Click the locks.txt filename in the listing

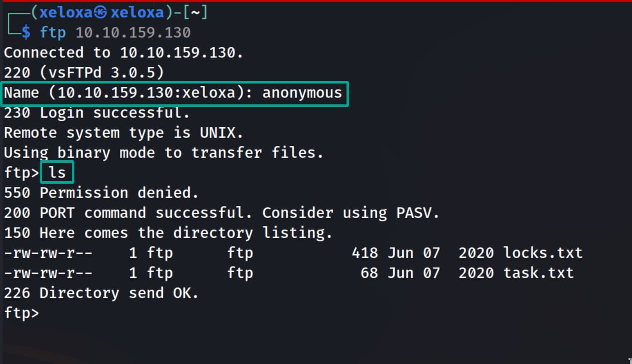(543, 253)
